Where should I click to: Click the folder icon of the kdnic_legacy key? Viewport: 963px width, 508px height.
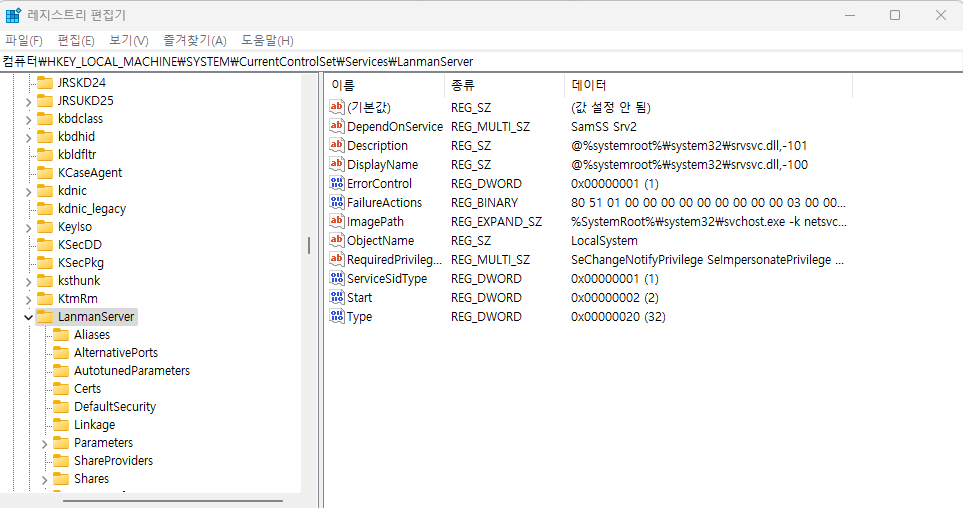[45, 209]
